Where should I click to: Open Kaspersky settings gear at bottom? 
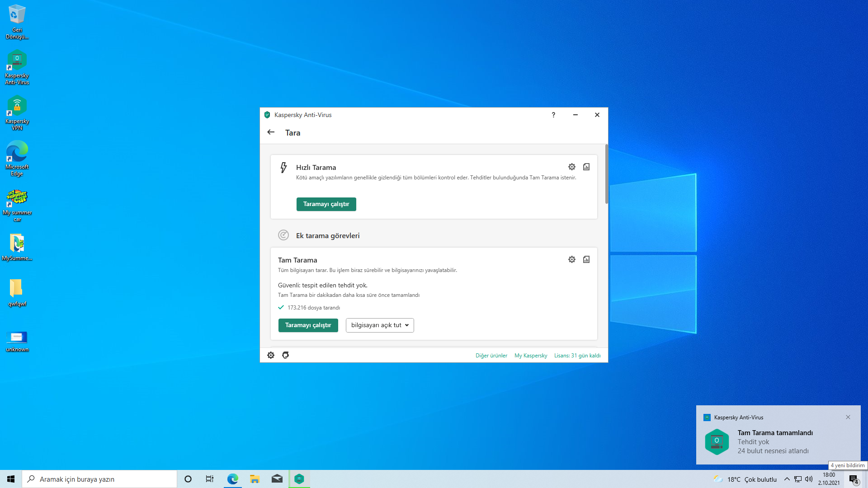[270, 355]
